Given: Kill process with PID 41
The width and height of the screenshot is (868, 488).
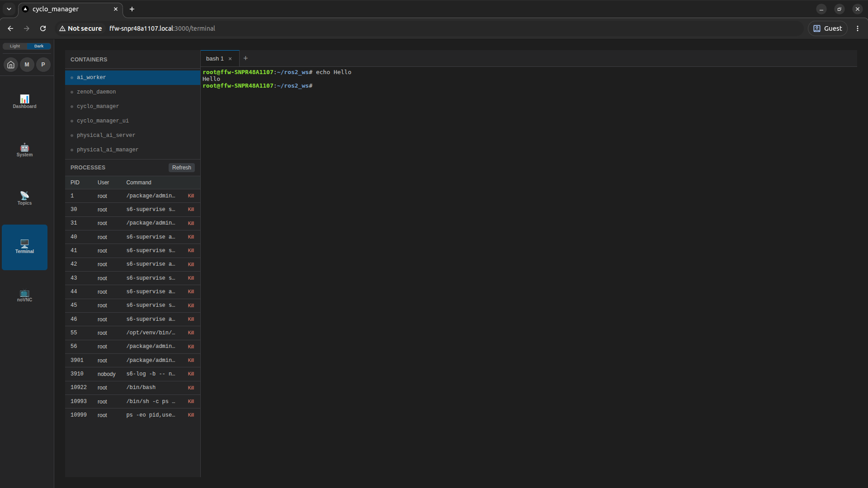Looking at the screenshot, I should [191, 251].
